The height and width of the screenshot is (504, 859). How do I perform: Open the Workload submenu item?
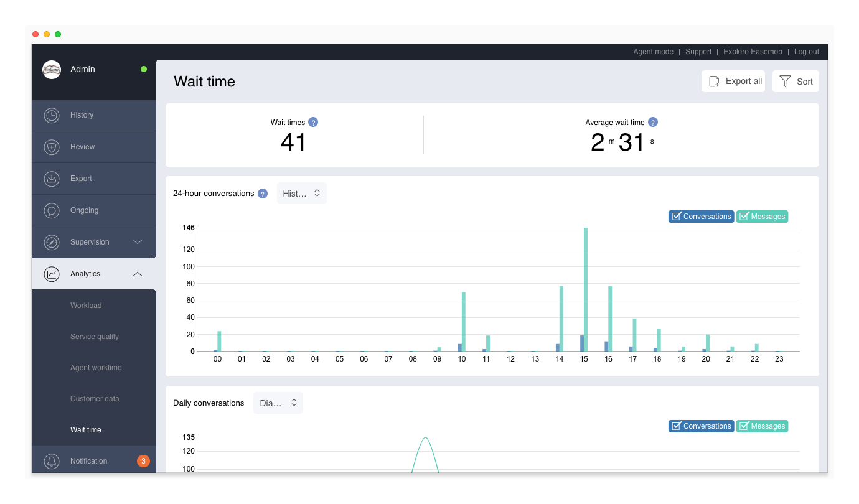coord(86,306)
